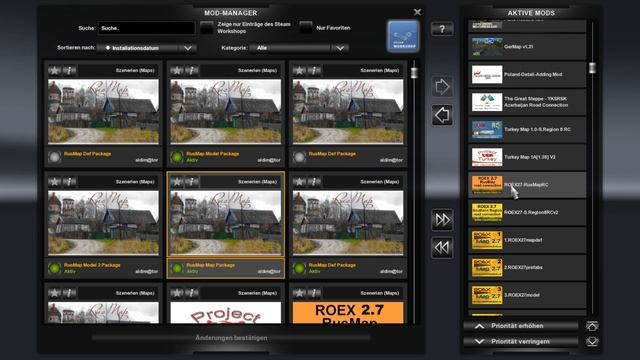Select 'Turkey Map 1.0-S.Region 8 RC' active mod
The image size is (640, 360).
(x=527, y=129)
